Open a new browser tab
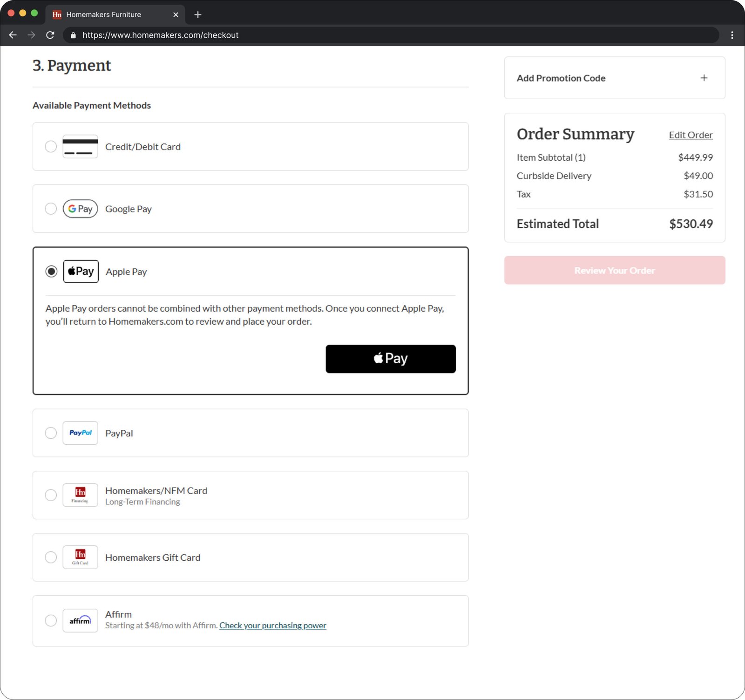745x700 pixels. tap(198, 14)
